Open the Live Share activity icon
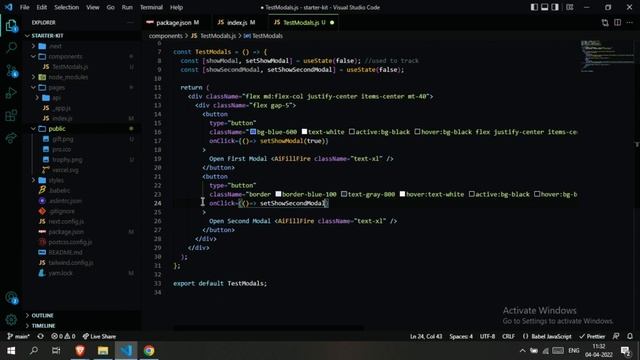This screenshot has width=640, height=360. tap(11, 138)
